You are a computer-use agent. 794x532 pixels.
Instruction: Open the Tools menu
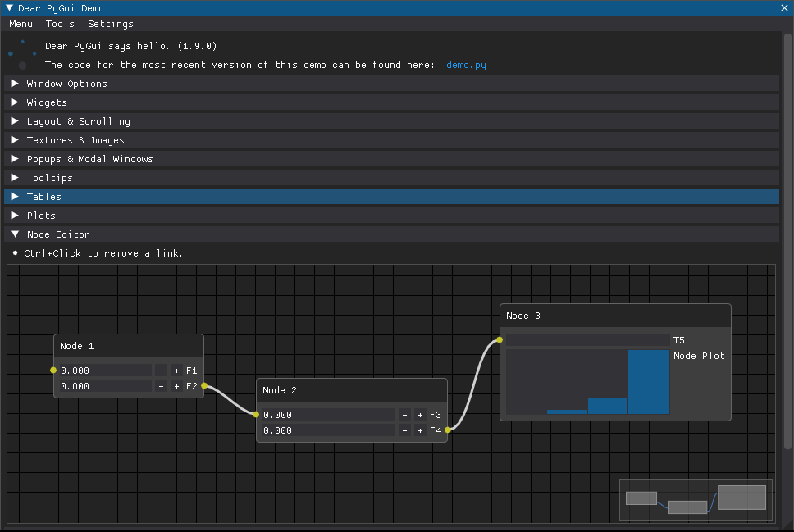59,24
